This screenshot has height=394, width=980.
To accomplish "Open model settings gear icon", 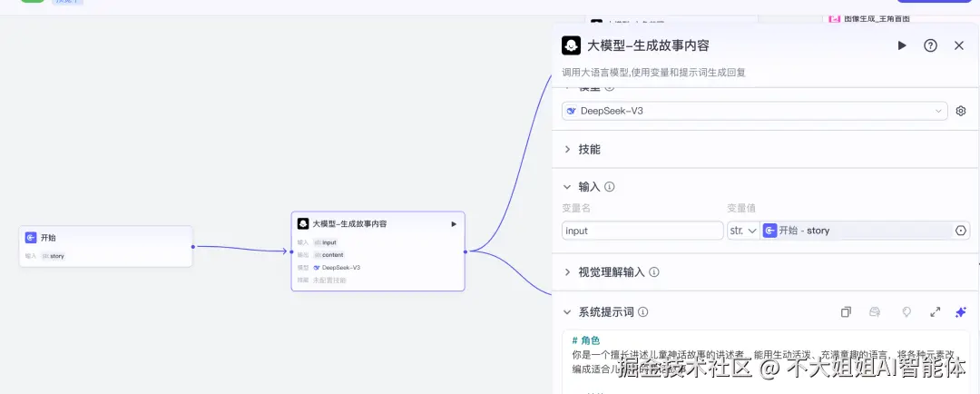I will 961,112.
